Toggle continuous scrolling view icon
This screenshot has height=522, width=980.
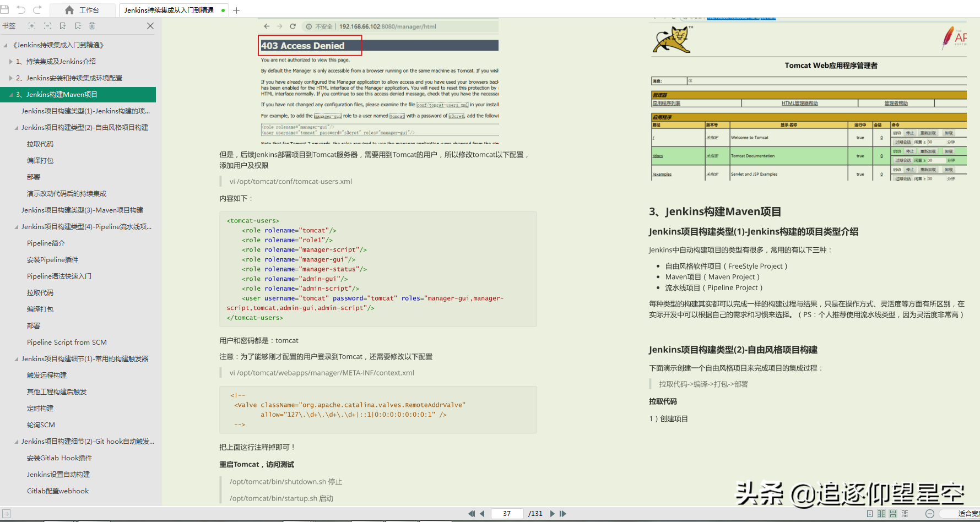[893, 514]
